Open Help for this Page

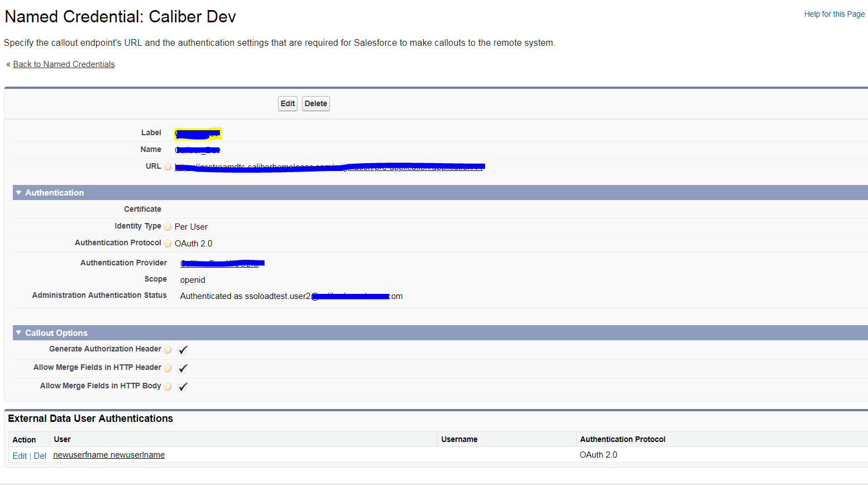(835, 14)
